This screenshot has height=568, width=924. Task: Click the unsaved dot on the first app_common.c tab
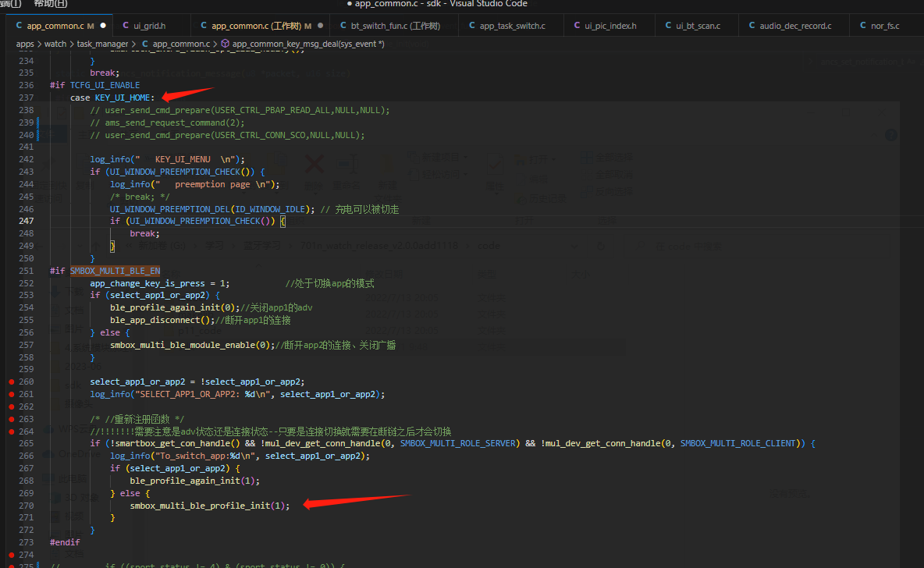[103, 26]
